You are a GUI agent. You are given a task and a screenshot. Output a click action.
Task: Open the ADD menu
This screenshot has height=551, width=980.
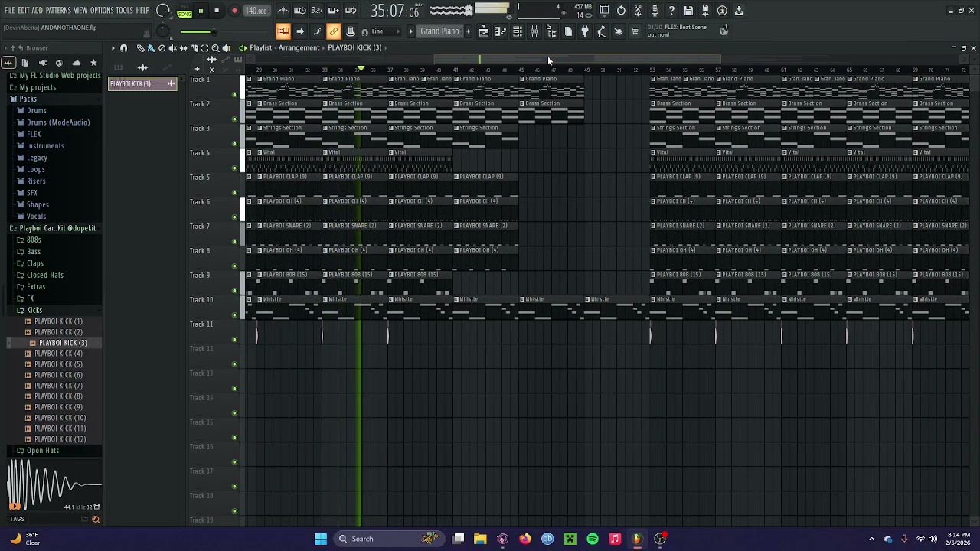tap(38, 11)
